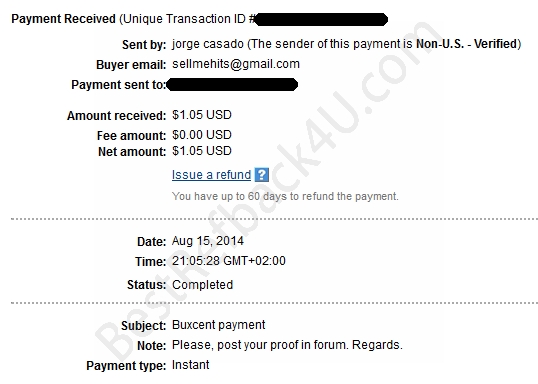538x384 pixels.
Task: Click the Unique Transaction ID label
Action: 185,19
